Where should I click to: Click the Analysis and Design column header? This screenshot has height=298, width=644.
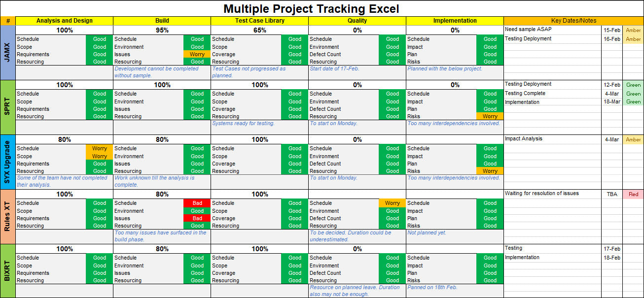point(64,21)
